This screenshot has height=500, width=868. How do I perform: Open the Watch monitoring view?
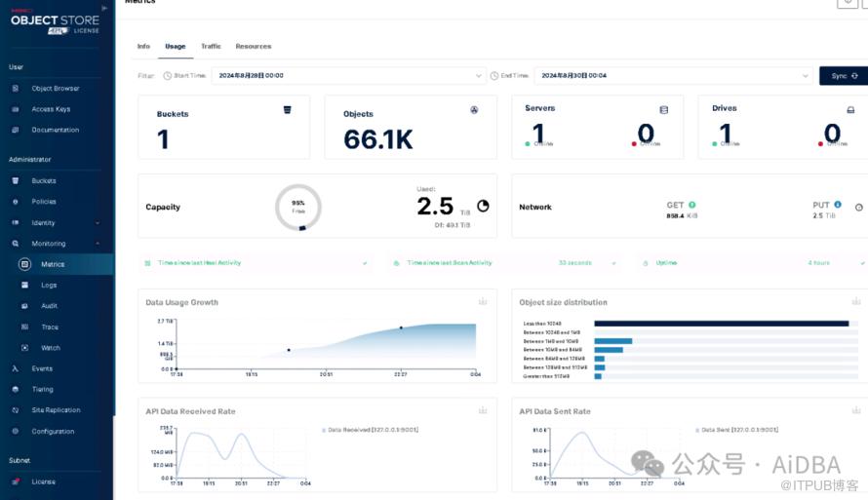(x=50, y=348)
